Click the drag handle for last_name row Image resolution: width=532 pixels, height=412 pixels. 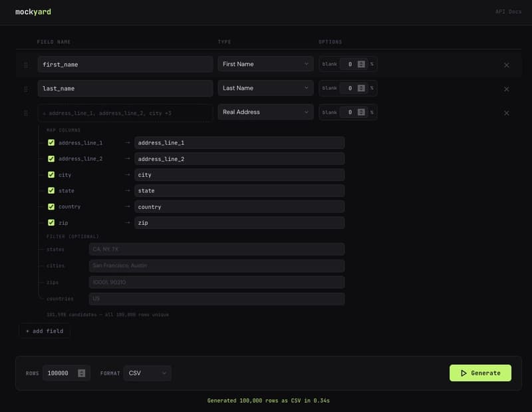tap(26, 89)
